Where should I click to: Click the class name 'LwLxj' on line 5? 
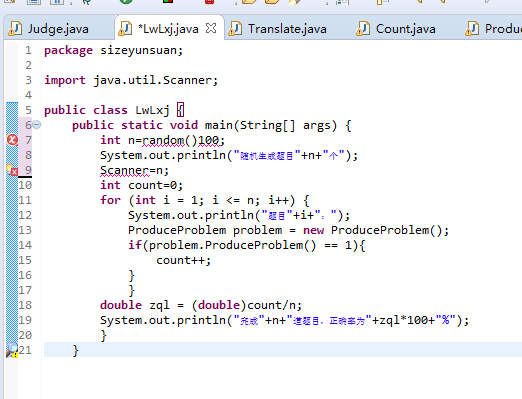click(152, 110)
